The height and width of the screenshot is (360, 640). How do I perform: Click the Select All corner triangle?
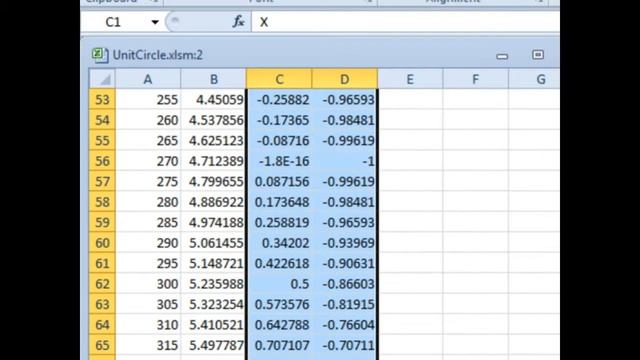pos(102,79)
